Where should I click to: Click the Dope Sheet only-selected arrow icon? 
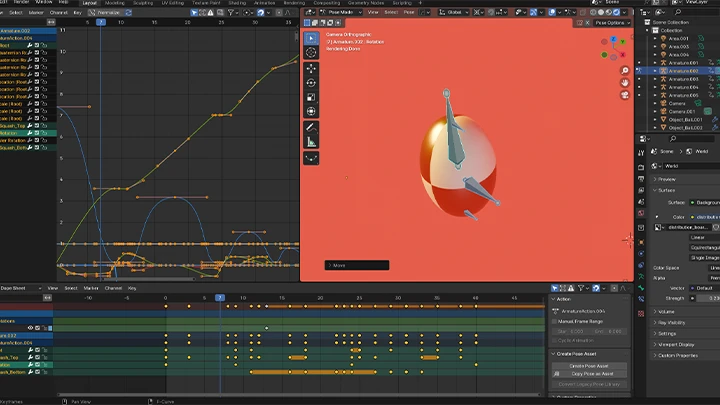(x=555, y=288)
